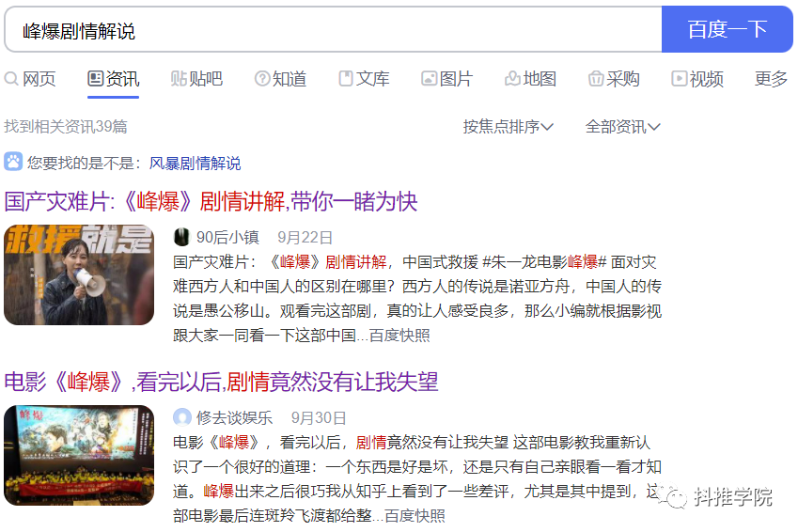This screenshot has height=532, width=798.
Task: Click the question mark icon beside 知道
Action: (x=262, y=79)
